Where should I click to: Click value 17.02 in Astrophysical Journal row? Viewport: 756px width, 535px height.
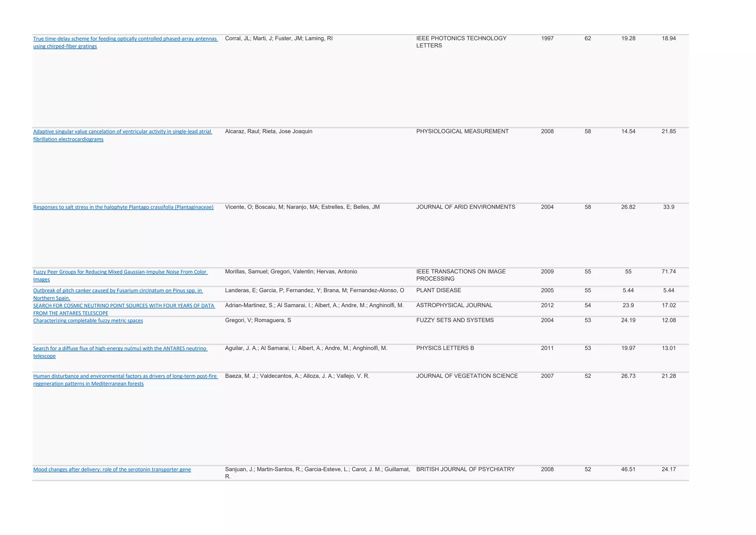pos(669,306)
